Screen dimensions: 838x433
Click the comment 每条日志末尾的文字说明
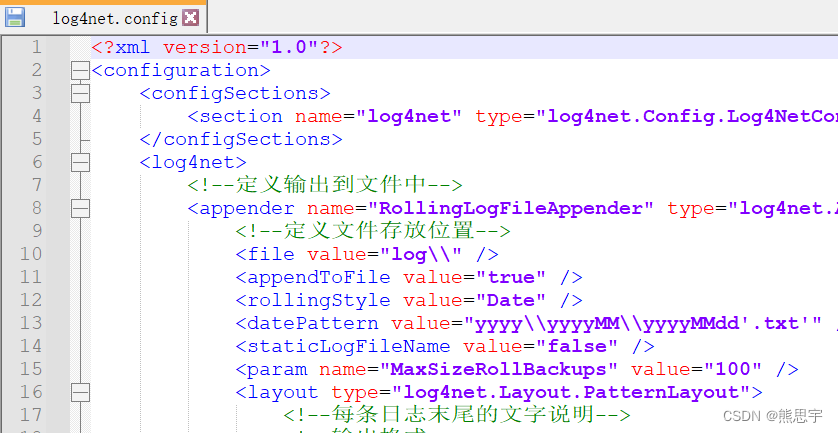(x=457, y=414)
